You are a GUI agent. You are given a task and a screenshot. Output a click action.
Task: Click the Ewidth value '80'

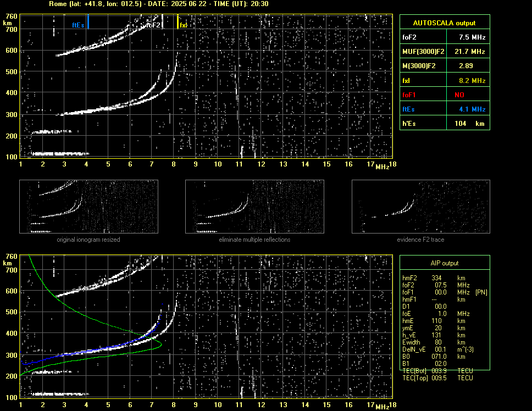pyautogui.click(x=438, y=342)
